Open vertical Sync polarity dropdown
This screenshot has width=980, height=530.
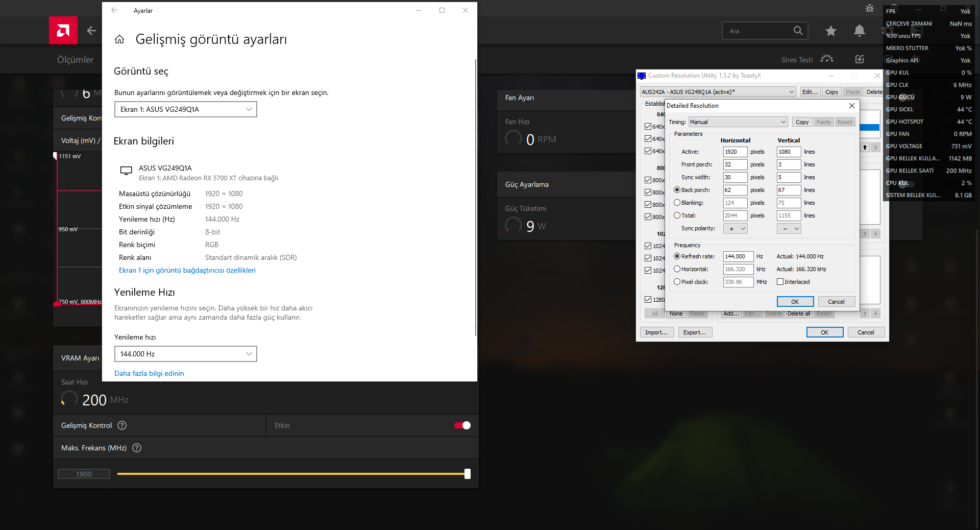coord(789,229)
